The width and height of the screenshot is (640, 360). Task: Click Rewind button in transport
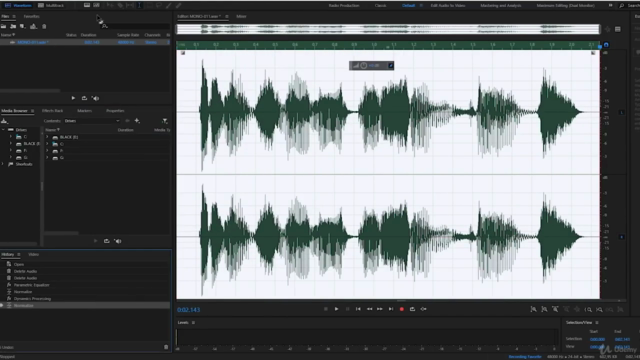(x=369, y=309)
